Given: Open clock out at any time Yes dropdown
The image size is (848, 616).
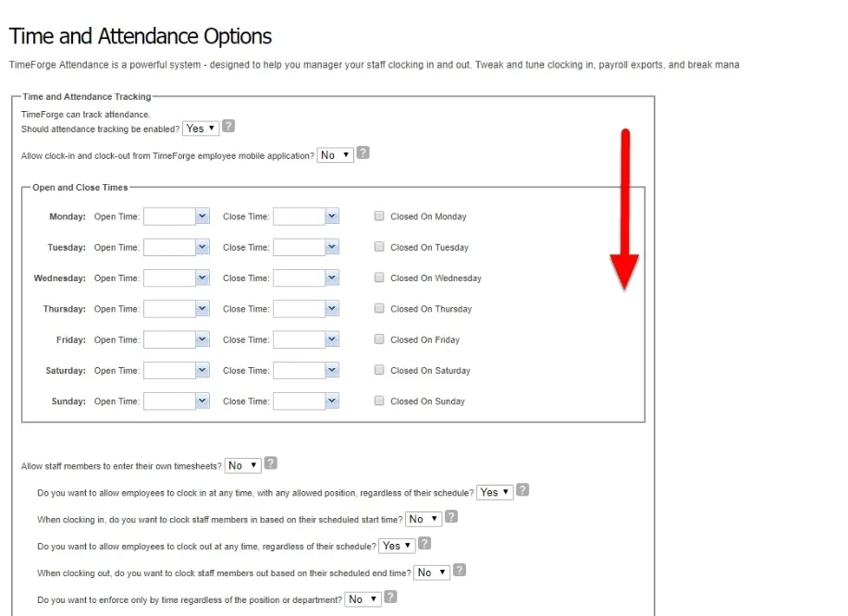Looking at the screenshot, I should pyautogui.click(x=397, y=546).
